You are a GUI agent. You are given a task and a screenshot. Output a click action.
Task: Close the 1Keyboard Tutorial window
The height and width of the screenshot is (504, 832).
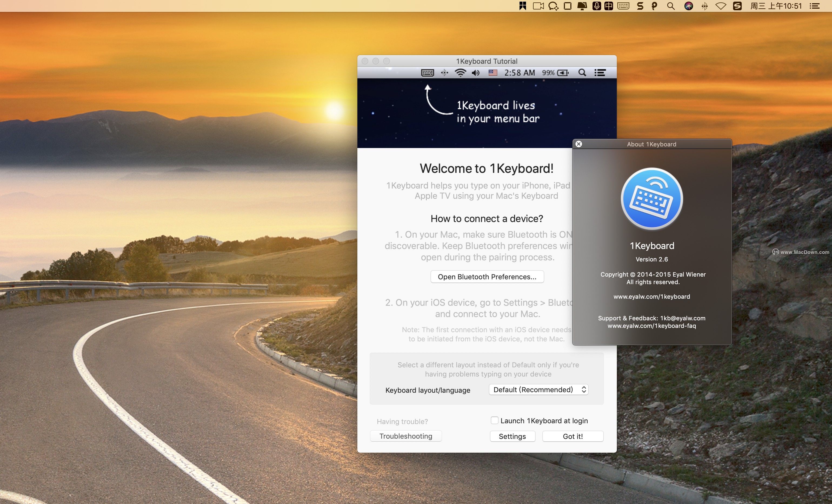tap(365, 61)
